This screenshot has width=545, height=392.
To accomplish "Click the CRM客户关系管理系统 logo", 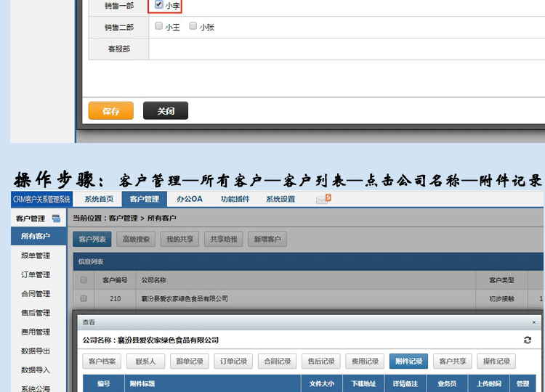I will [x=41, y=200].
